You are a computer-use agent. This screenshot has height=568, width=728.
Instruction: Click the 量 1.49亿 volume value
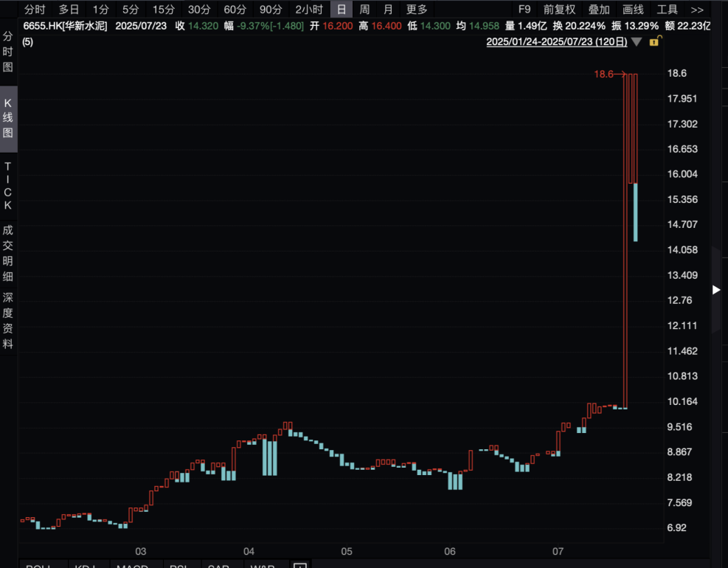coord(526,26)
